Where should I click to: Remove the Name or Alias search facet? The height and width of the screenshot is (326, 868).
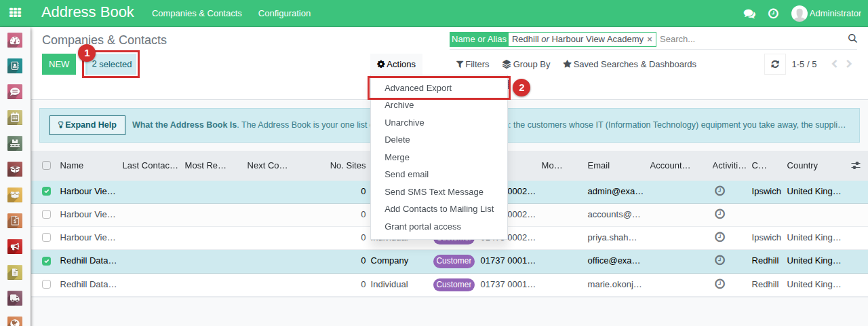(x=650, y=39)
